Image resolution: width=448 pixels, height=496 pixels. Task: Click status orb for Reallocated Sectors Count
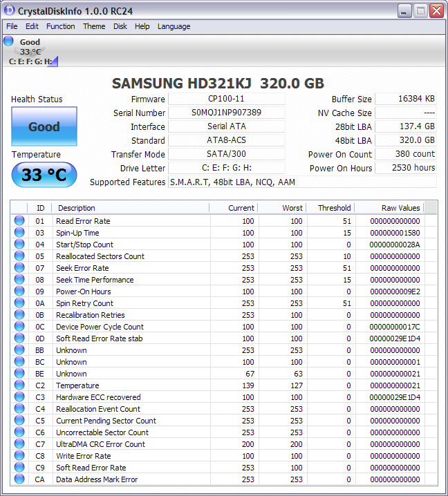point(19,256)
